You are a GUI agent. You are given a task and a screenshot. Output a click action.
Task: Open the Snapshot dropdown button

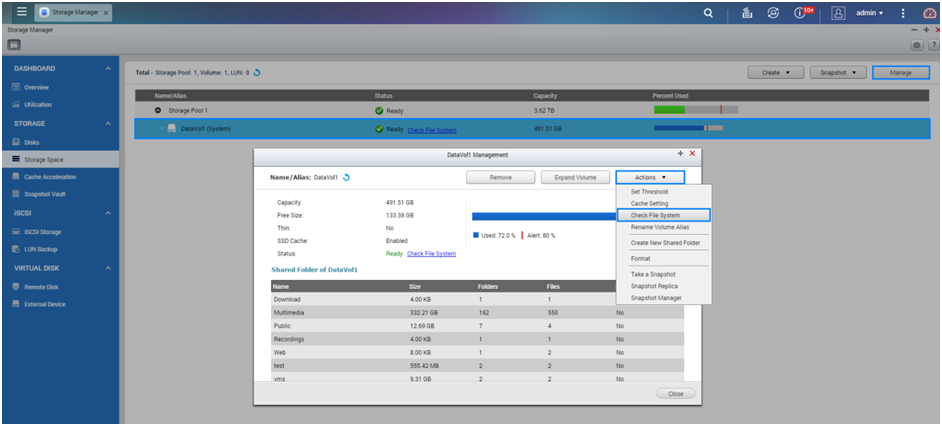(837, 73)
